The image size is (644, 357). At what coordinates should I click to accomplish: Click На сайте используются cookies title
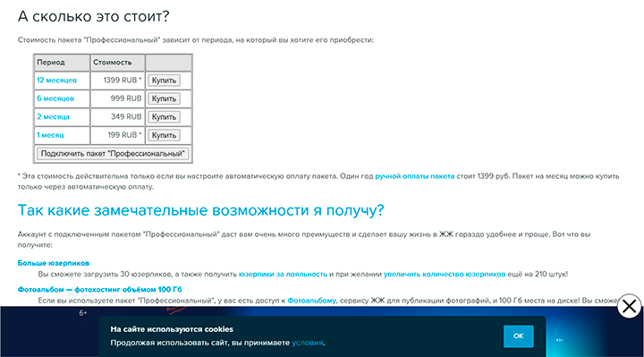172,329
